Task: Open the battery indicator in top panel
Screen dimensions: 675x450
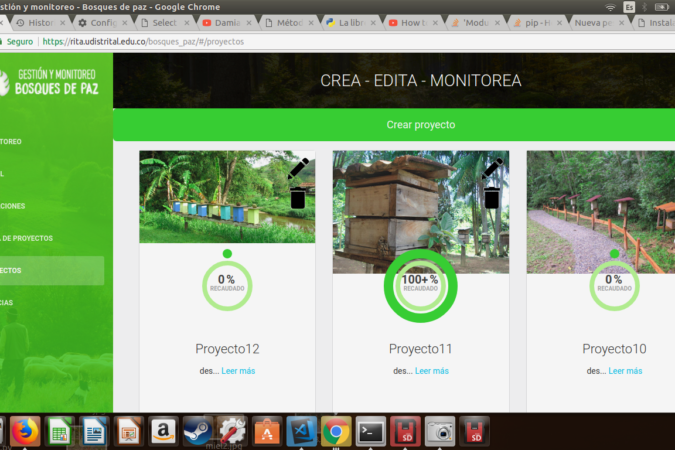Action: pyautogui.click(x=662, y=7)
